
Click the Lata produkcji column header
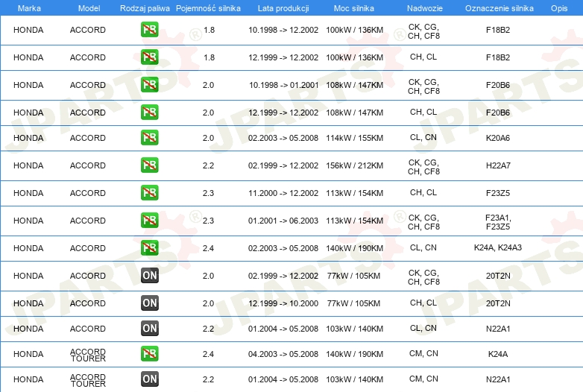[x=283, y=8]
